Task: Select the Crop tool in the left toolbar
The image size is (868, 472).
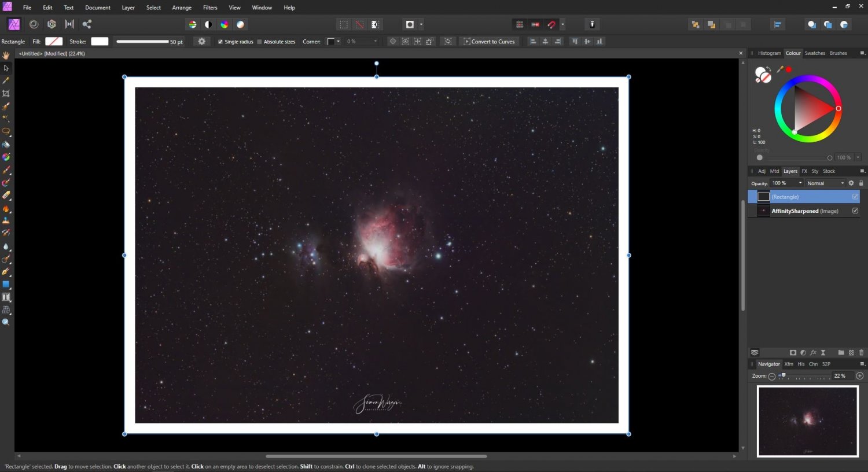Action: (x=6, y=93)
